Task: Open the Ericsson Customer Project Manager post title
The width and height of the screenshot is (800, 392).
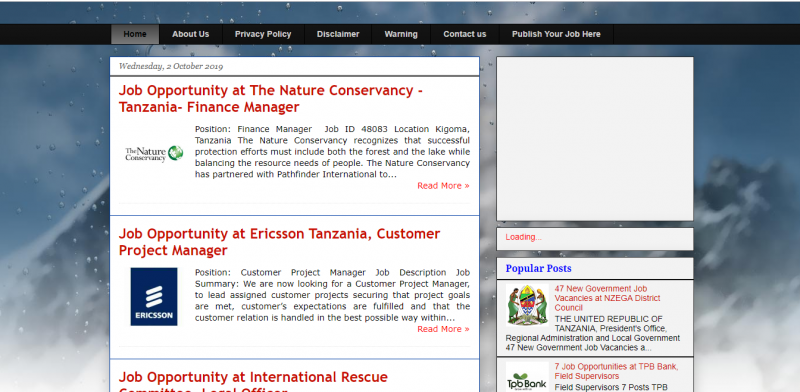Action: point(279,242)
